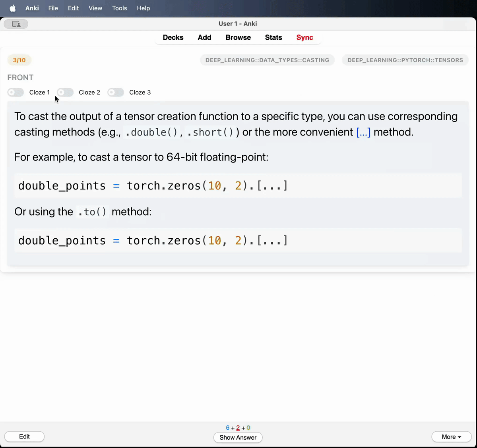Open the Apple menu

pyautogui.click(x=12, y=8)
